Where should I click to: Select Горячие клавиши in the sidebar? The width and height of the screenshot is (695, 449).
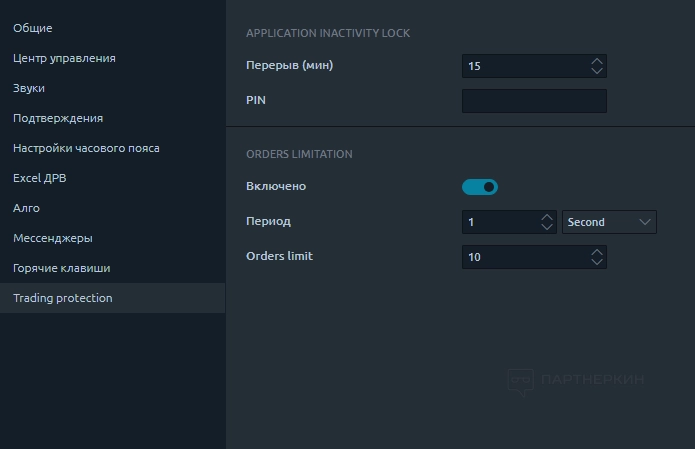point(62,268)
